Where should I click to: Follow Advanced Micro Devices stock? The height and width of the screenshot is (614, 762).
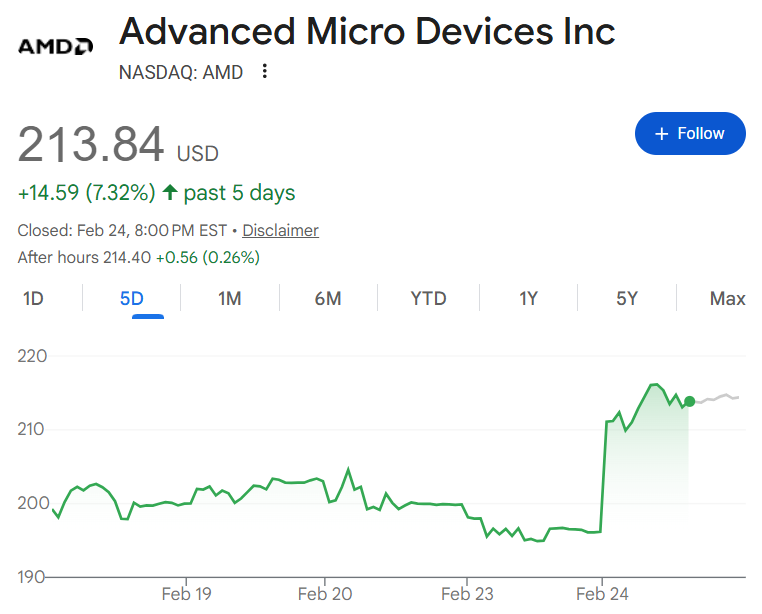tap(690, 134)
